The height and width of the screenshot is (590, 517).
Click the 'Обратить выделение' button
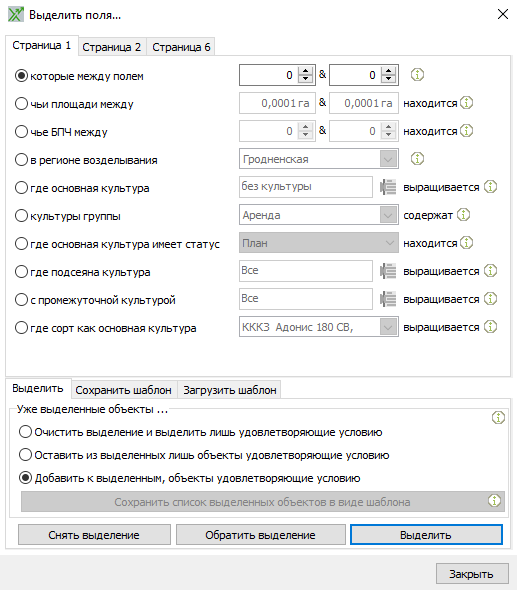coord(260,535)
